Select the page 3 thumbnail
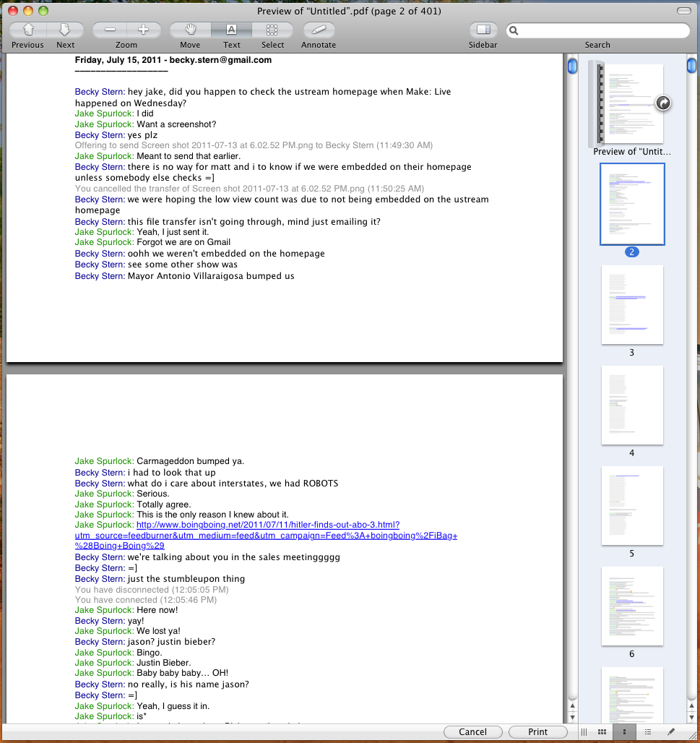This screenshot has width=700, height=743. point(632,305)
